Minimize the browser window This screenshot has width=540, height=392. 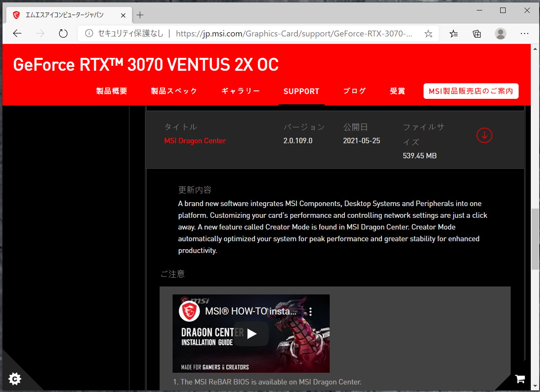point(479,10)
